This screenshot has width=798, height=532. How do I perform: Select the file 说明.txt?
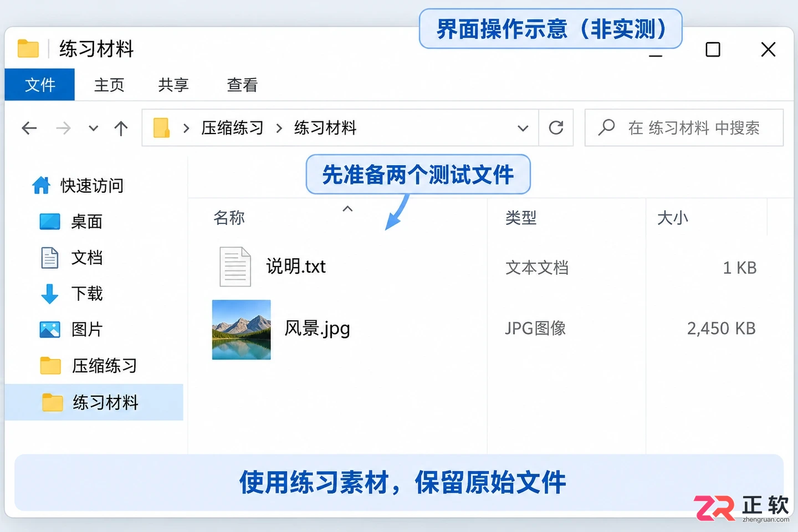(x=296, y=267)
